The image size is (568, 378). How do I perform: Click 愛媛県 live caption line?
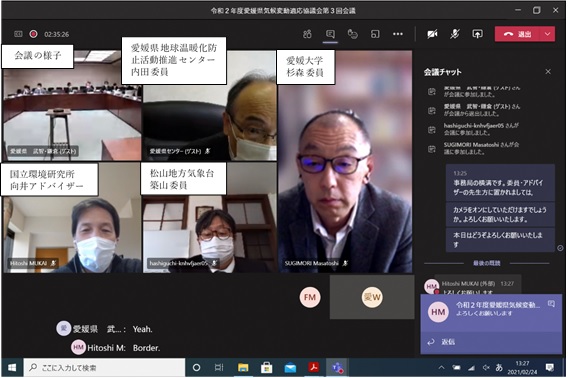click(105, 329)
